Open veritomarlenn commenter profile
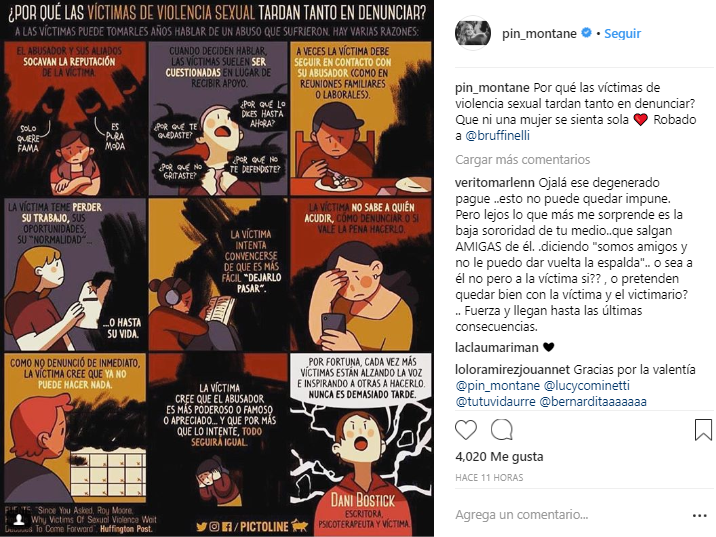This screenshot has height=537, width=716. point(495,183)
